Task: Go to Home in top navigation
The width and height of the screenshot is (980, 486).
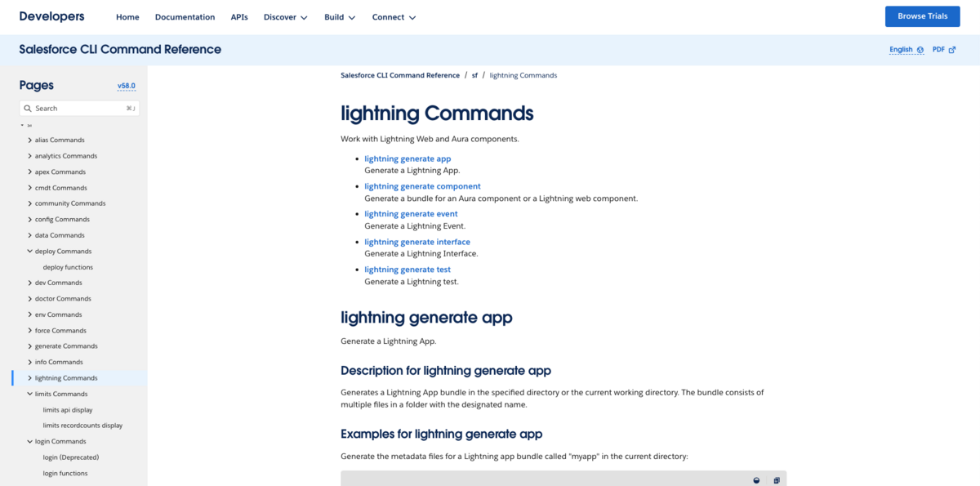Action: click(127, 17)
